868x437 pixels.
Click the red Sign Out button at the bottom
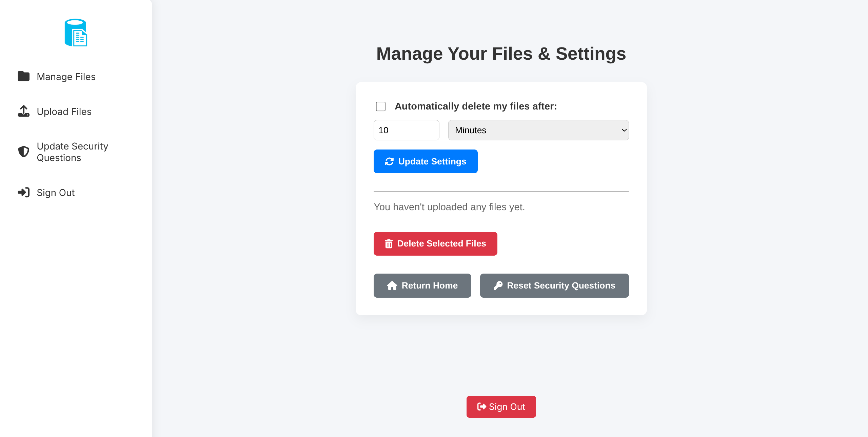point(501,407)
